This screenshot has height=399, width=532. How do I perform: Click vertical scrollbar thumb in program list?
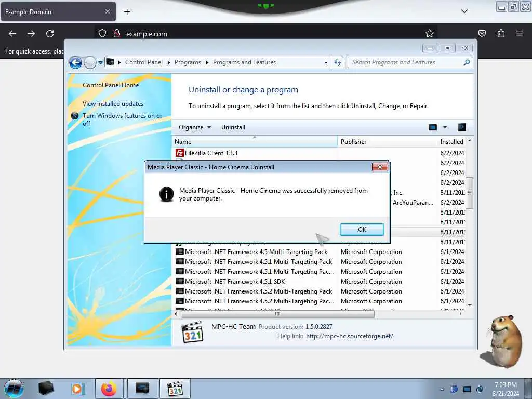coord(470,193)
